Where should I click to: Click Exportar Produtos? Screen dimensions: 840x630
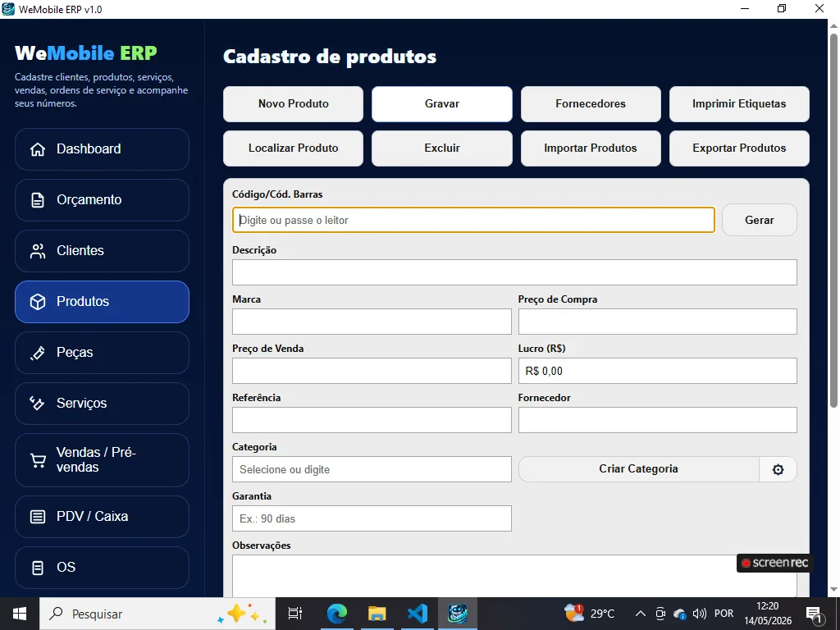[x=739, y=148]
